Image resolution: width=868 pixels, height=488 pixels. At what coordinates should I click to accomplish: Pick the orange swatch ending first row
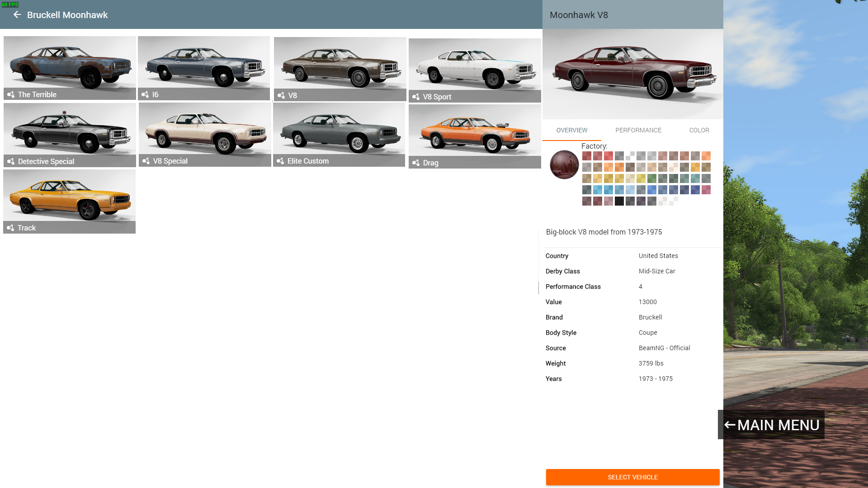(x=706, y=156)
